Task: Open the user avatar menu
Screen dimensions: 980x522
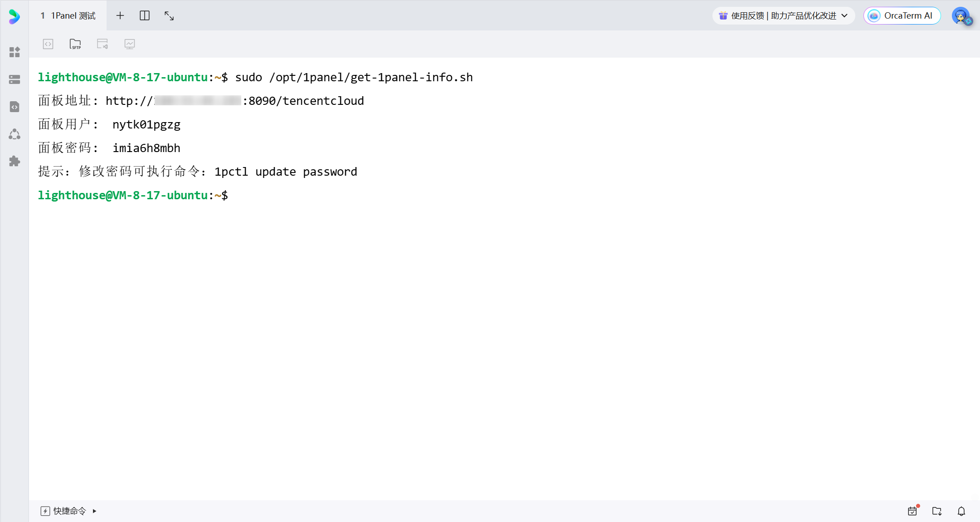Action: pyautogui.click(x=961, y=16)
